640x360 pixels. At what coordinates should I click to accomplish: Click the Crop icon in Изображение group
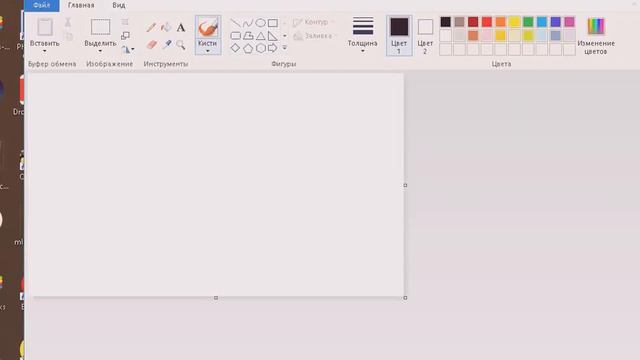pos(125,22)
